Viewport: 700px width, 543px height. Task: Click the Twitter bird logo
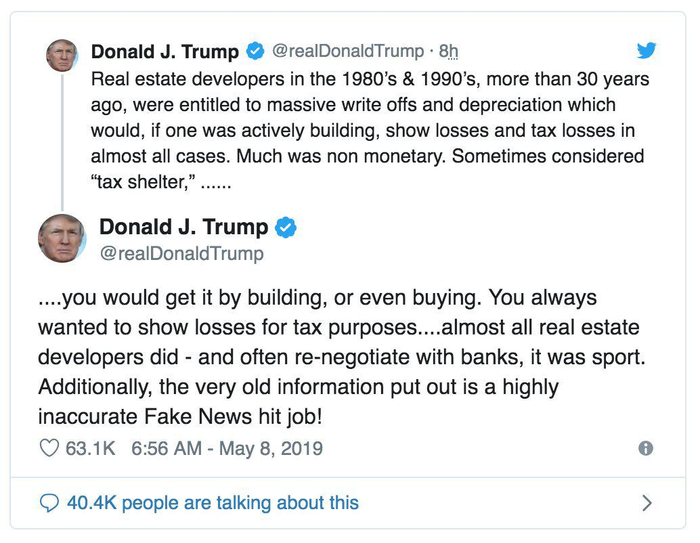[646, 51]
